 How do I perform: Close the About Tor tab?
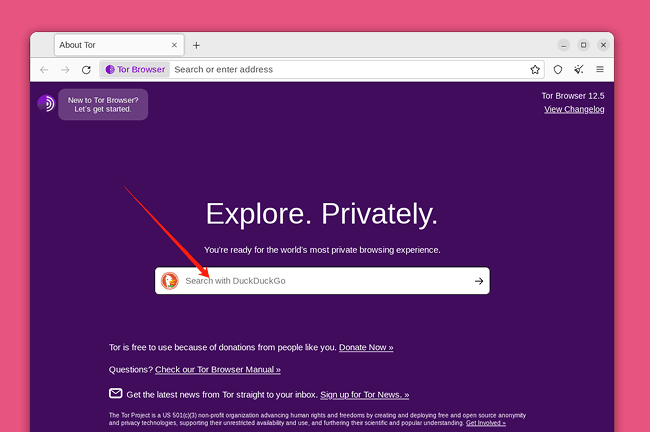(x=174, y=45)
